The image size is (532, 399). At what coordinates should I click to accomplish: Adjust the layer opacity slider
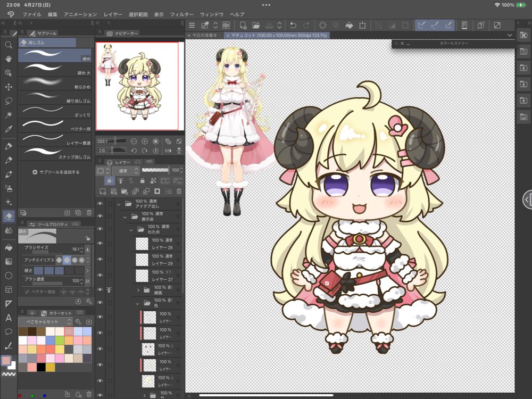click(155, 170)
